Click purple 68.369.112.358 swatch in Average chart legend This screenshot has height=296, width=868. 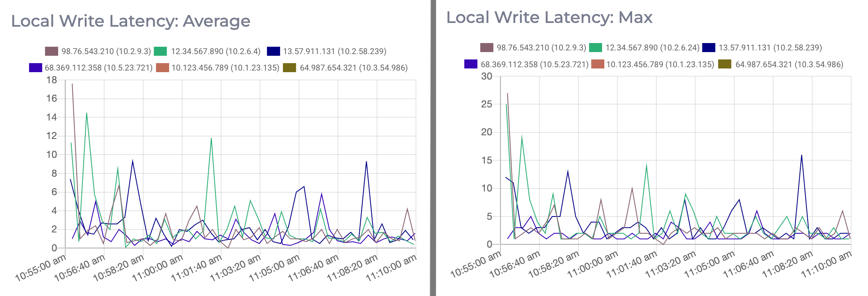36,68
